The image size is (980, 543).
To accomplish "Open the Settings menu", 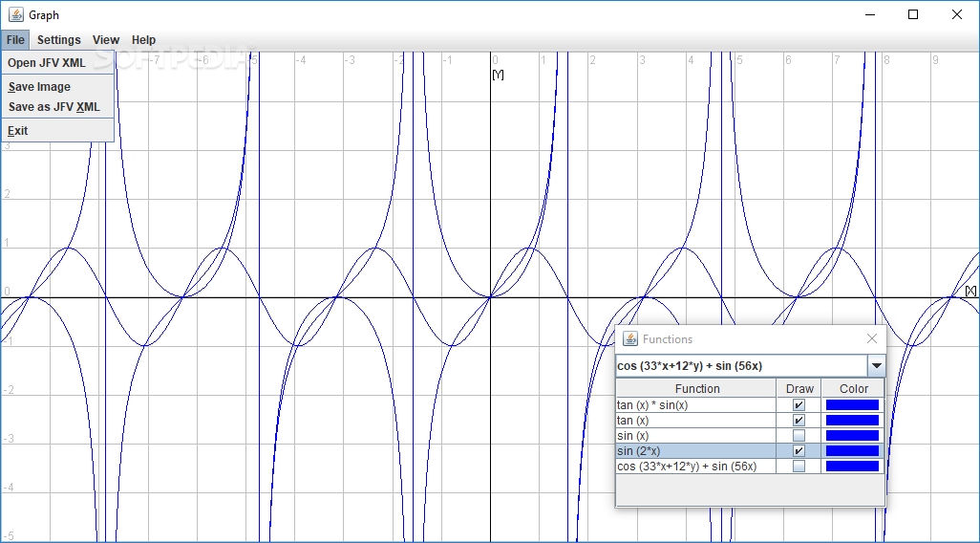I will (x=59, y=40).
